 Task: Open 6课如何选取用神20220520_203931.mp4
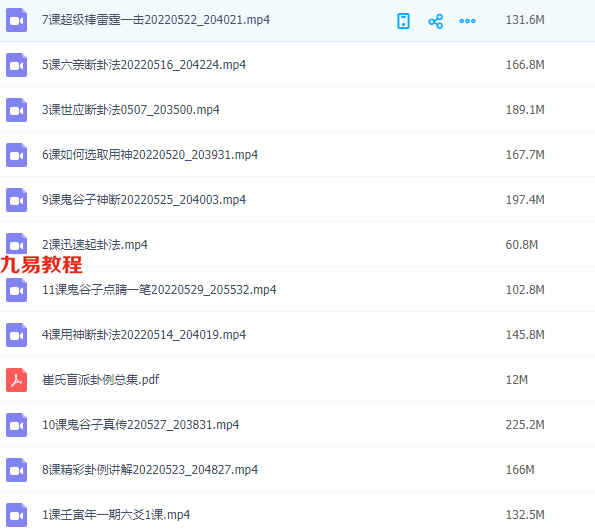coord(150,155)
